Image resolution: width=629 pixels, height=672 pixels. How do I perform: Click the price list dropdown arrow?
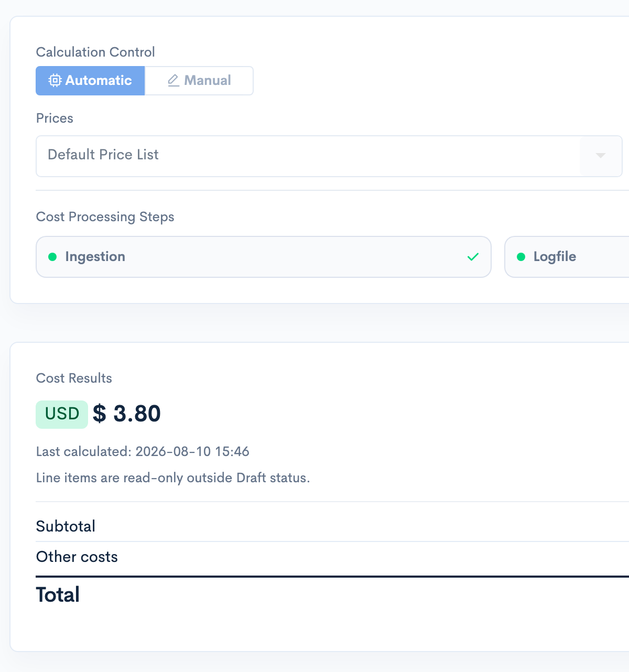pyautogui.click(x=601, y=156)
